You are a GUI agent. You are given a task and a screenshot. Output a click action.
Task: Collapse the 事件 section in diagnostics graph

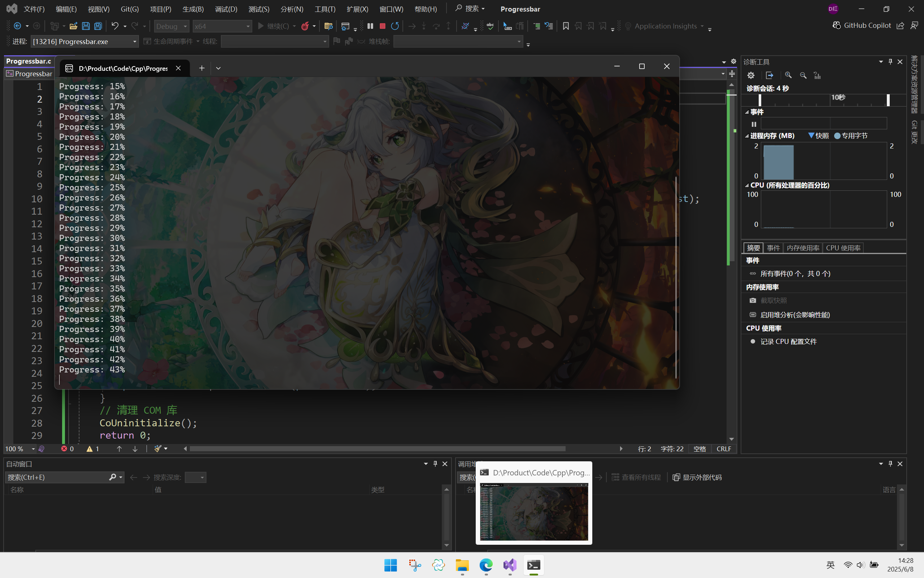[x=747, y=112]
